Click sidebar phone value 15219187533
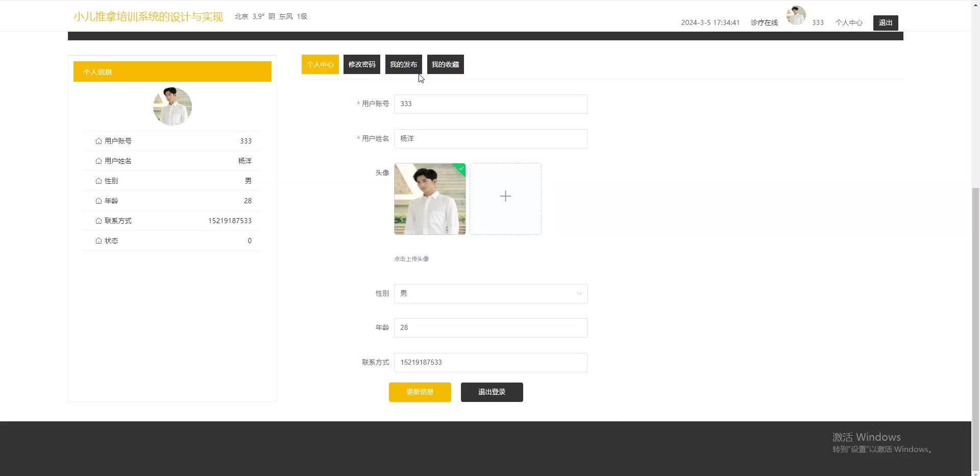The height and width of the screenshot is (476, 980). click(230, 221)
